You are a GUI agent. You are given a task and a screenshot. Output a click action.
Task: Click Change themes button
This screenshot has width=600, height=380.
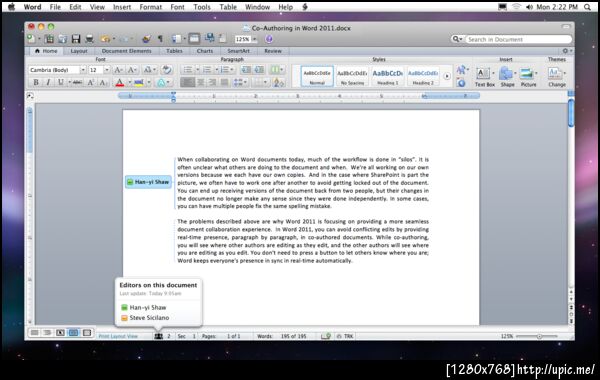[x=556, y=77]
